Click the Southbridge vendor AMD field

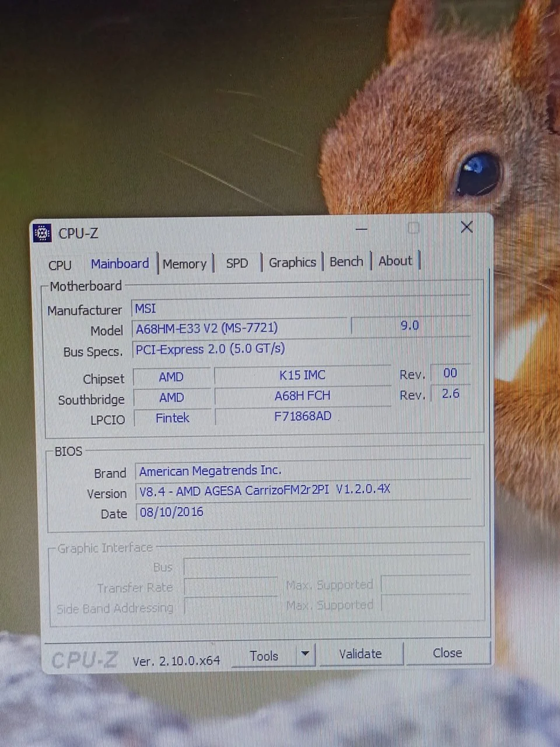click(171, 397)
